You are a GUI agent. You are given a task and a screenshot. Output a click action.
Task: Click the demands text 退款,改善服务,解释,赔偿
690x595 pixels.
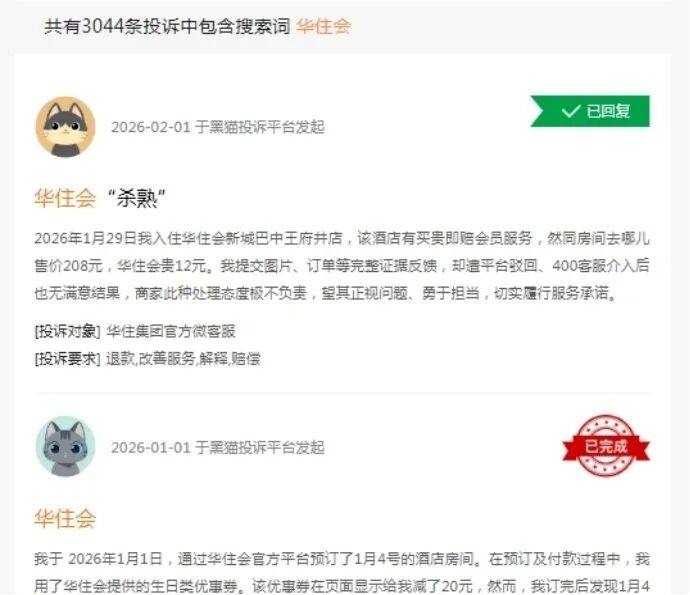tap(183, 359)
